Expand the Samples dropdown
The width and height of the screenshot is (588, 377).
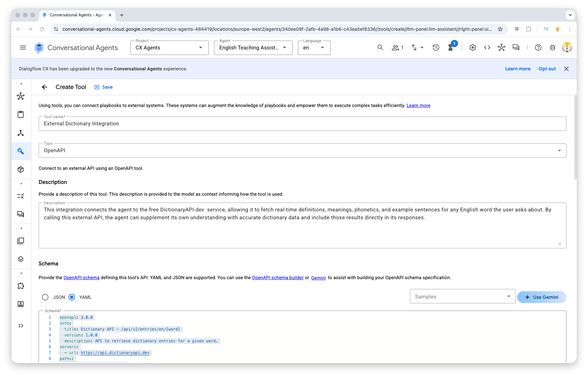[x=462, y=296]
